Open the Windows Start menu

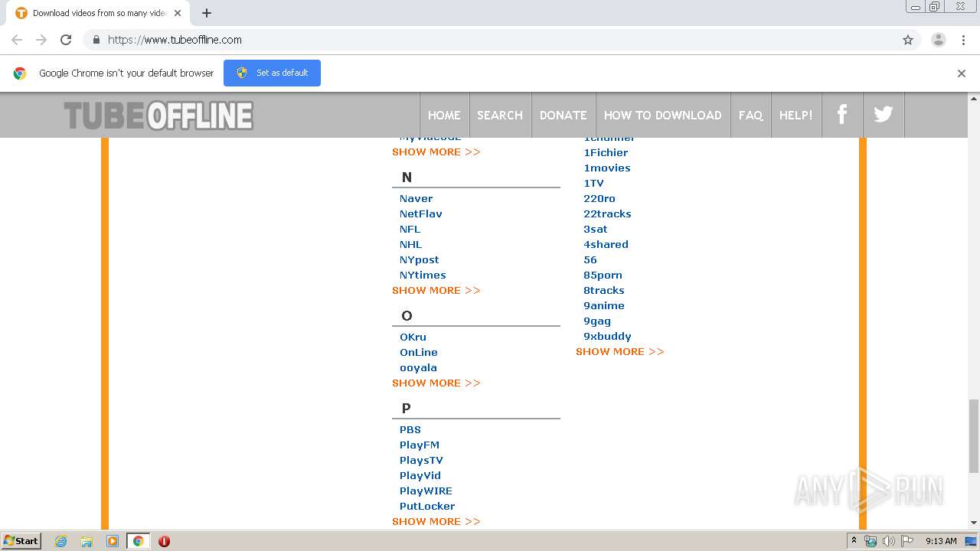(x=21, y=541)
